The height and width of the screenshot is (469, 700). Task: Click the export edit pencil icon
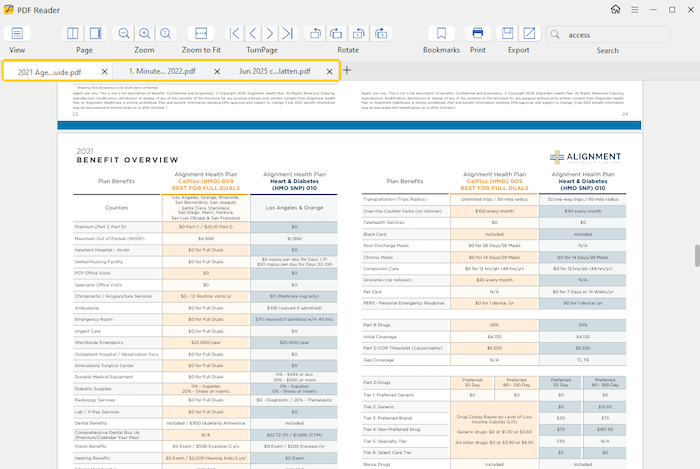529,33
